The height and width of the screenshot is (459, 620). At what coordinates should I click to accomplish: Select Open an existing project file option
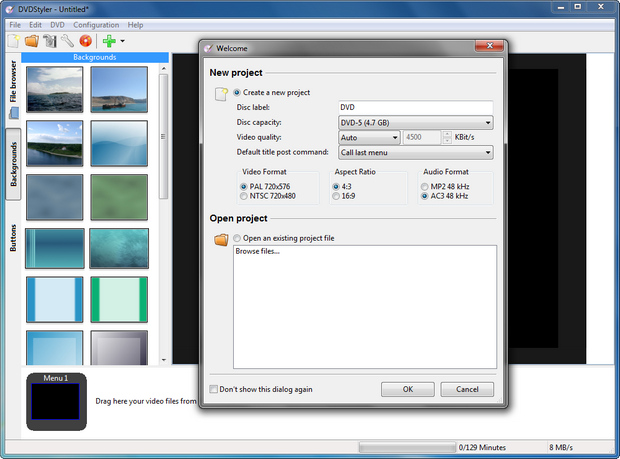236,238
